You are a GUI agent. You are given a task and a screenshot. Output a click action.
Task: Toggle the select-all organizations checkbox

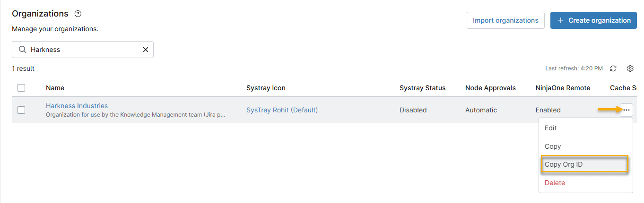click(x=21, y=88)
